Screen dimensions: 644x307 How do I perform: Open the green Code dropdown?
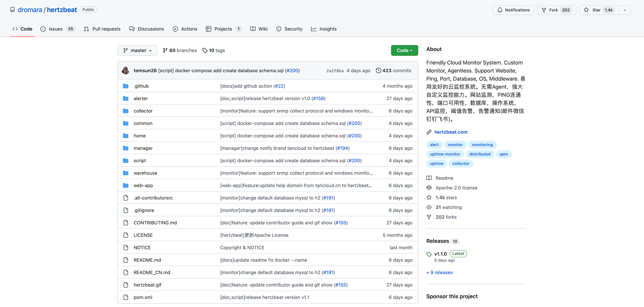(x=404, y=51)
